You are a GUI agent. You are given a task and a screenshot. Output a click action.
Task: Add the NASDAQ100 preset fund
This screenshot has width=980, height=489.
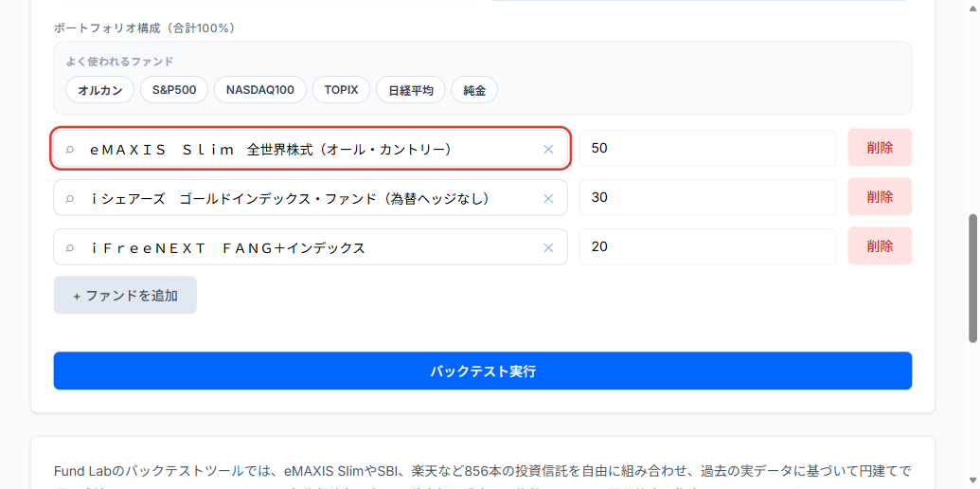pos(260,90)
